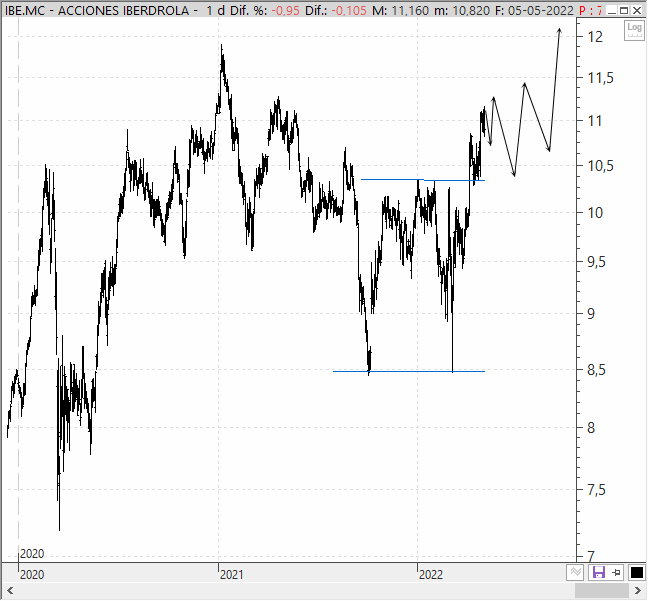Click the minimum value m: 10,820

tap(462, 10)
